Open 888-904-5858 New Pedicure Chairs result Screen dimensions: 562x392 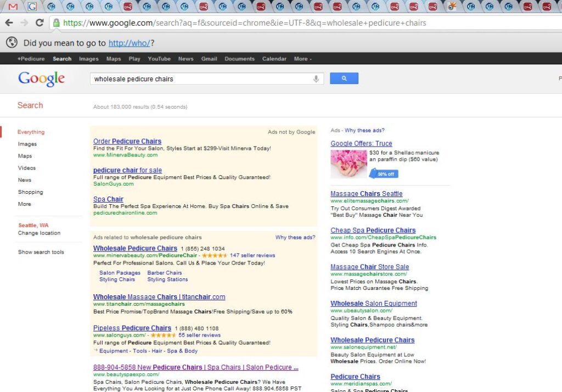pos(196,367)
